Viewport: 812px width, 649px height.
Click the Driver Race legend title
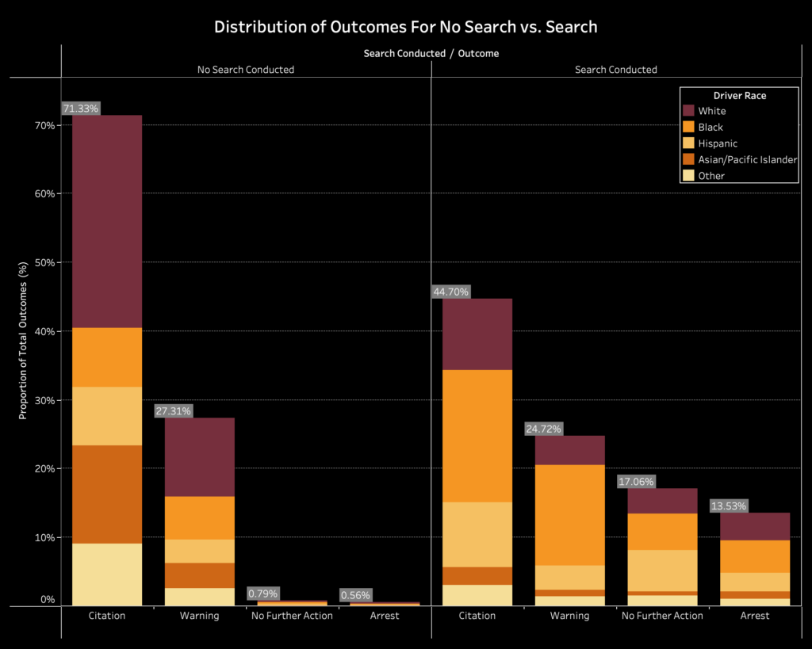pyautogui.click(x=739, y=95)
